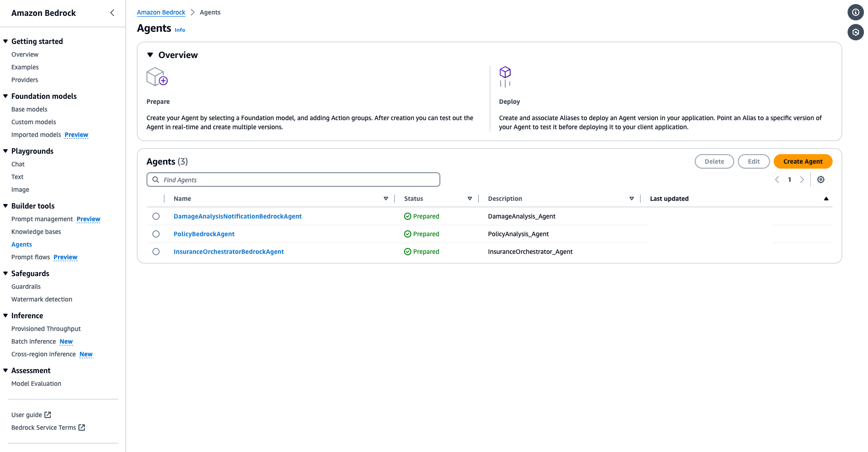Open Chat playground in sidebar
This screenshot has height=452, width=868.
pyautogui.click(x=18, y=164)
